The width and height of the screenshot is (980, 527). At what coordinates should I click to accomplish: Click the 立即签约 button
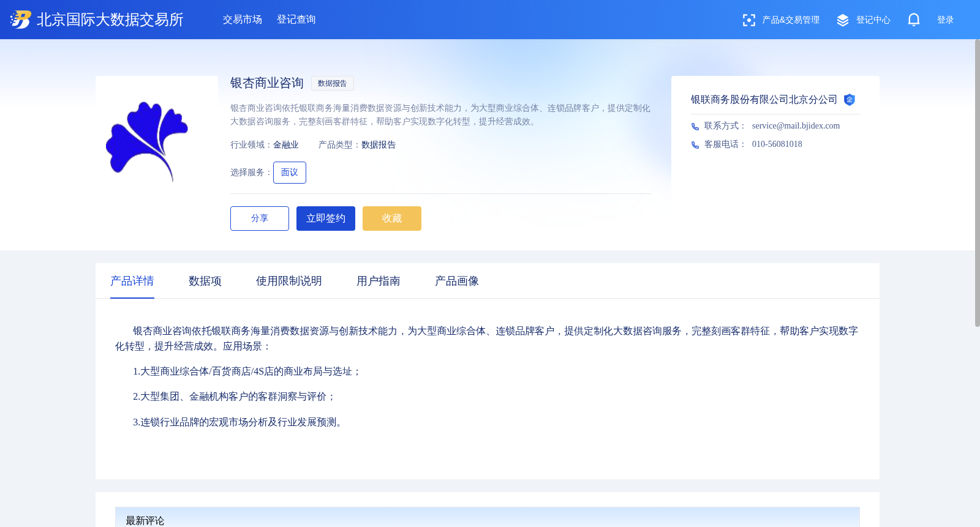(326, 219)
